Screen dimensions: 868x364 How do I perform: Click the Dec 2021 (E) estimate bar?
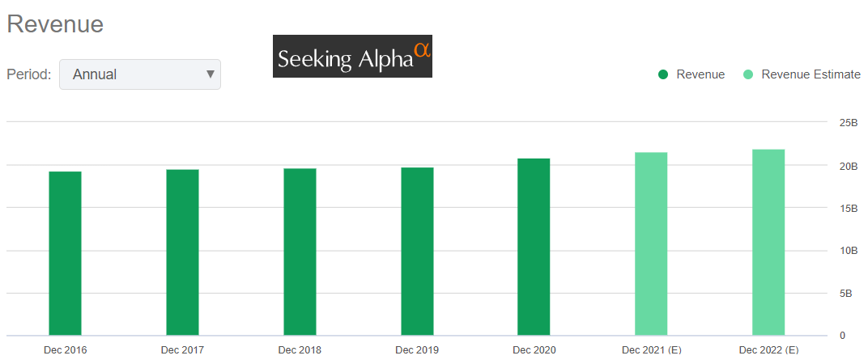click(651, 243)
